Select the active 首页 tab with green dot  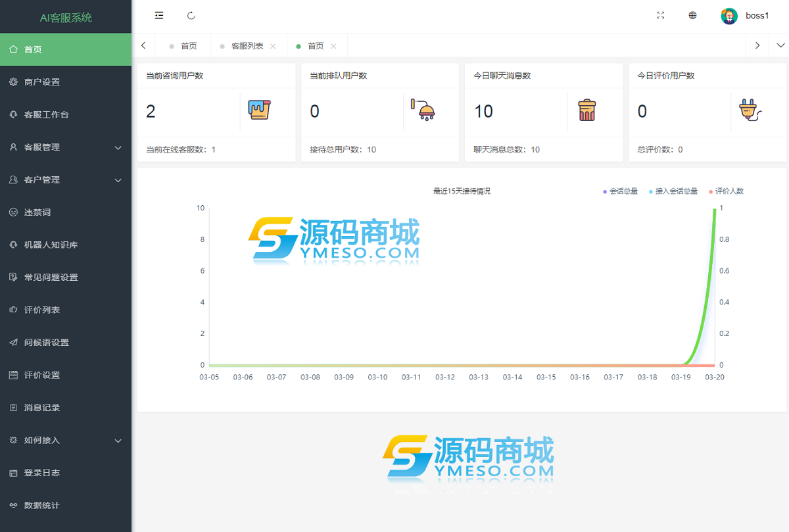316,45
